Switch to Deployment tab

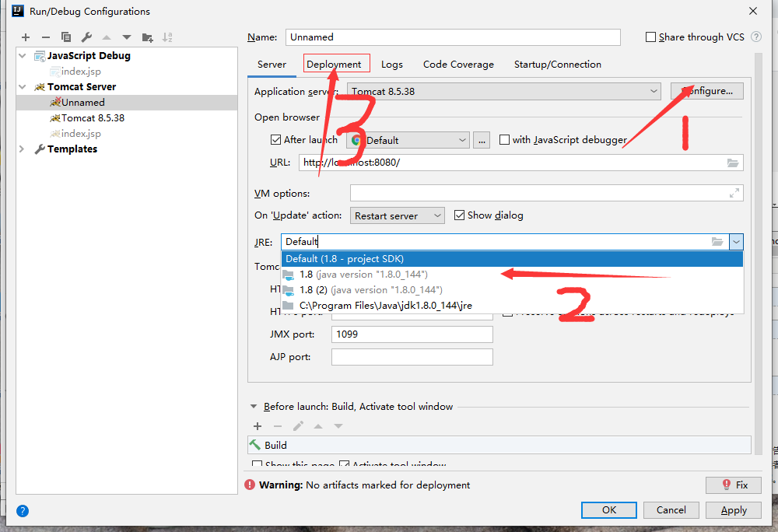(x=334, y=65)
